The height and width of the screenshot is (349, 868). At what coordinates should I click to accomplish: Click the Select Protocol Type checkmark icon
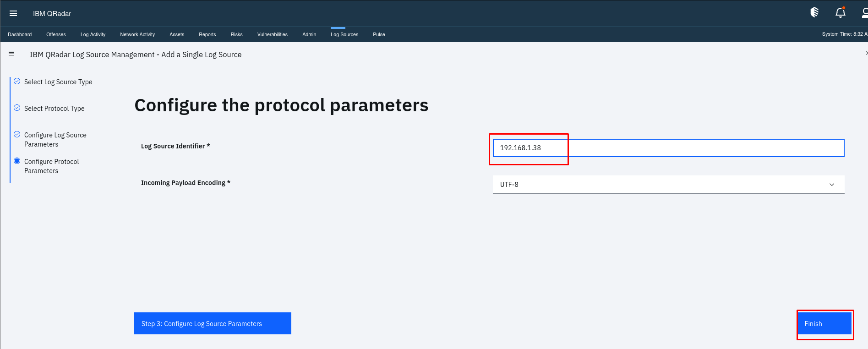(x=17, y=108)
